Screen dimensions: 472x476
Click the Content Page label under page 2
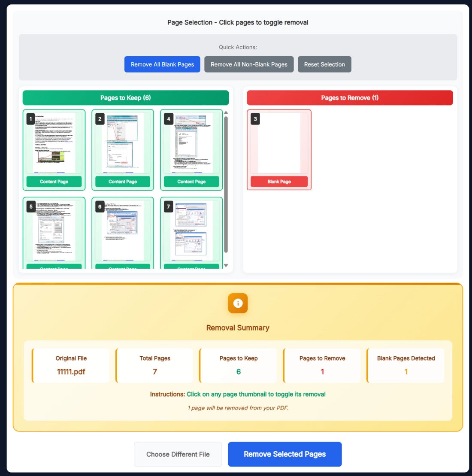coord(123,182)
